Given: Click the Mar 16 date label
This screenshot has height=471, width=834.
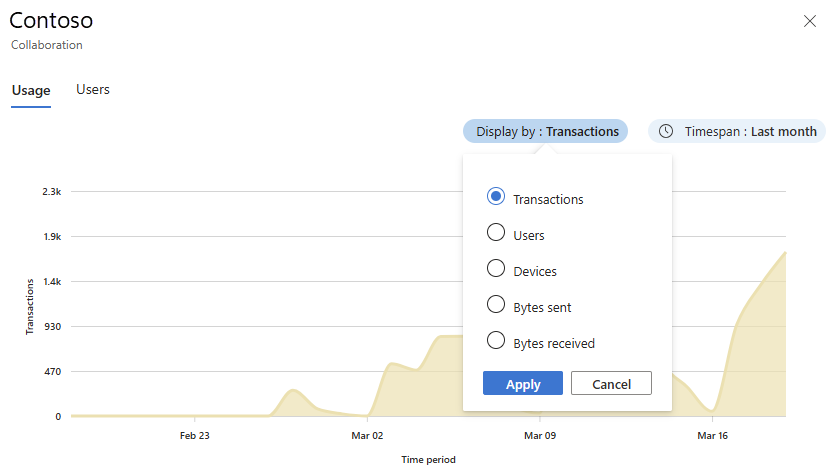Looking at the screenshot, I should pos(712,436).
